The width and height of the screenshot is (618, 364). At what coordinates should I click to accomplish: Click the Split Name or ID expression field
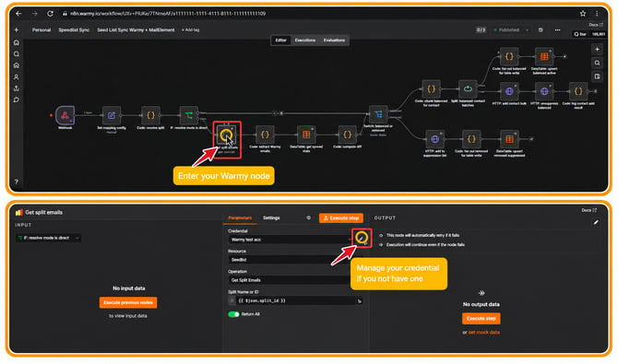296,301
